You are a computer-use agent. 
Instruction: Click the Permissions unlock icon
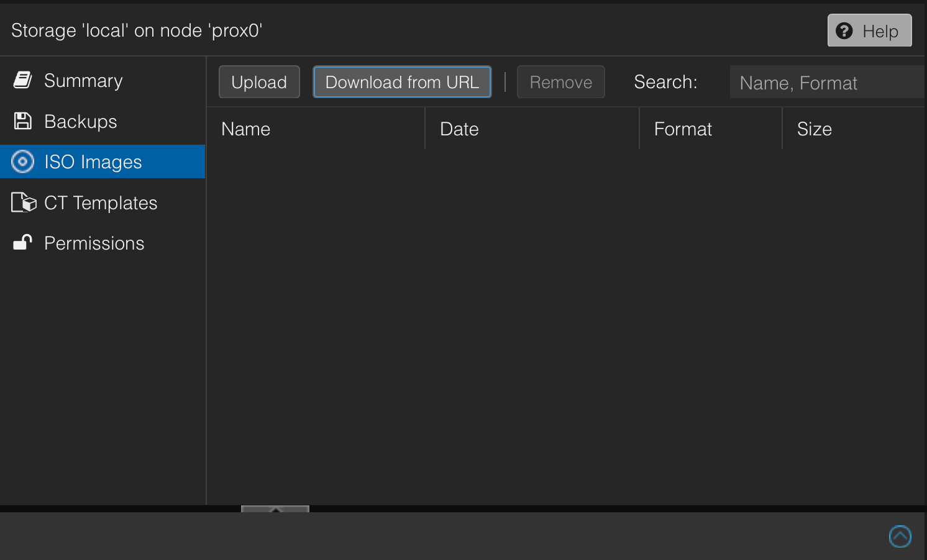pos(23,242)
